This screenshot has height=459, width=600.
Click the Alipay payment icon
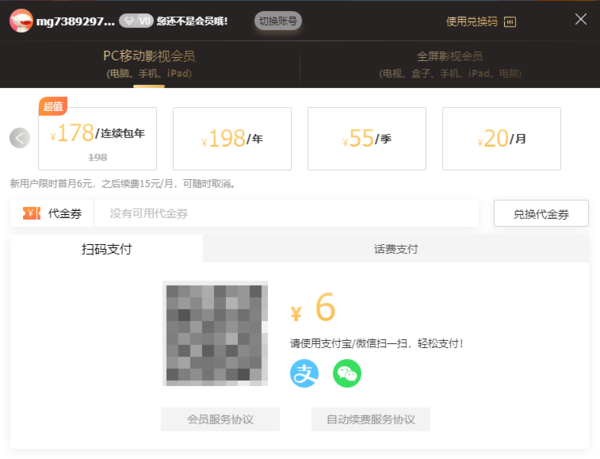point(304,373)
